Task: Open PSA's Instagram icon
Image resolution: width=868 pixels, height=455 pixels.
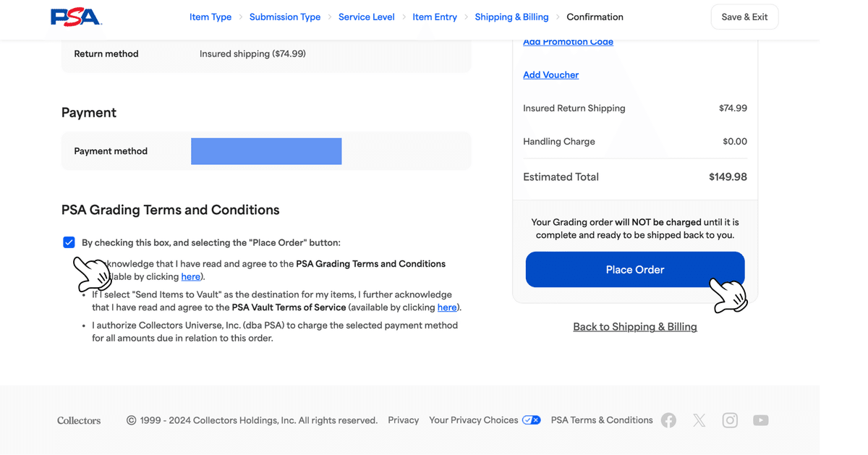Action: click(x=730, y=420)
